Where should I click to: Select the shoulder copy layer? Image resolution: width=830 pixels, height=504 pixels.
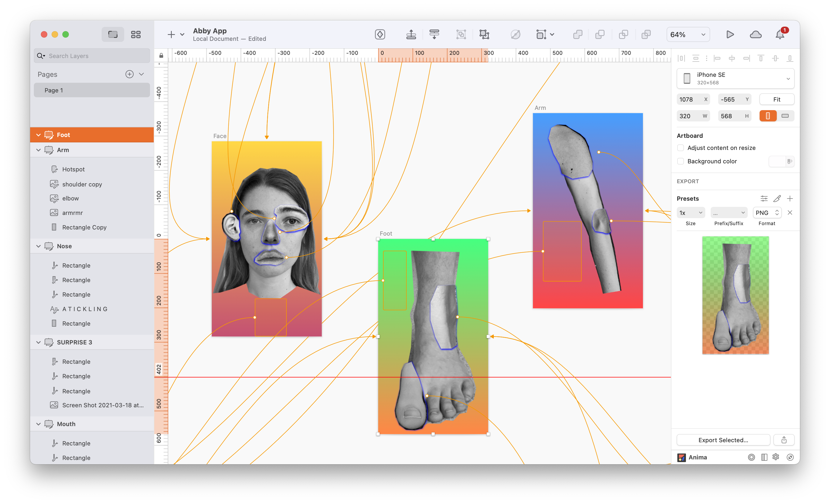[82, 184]
